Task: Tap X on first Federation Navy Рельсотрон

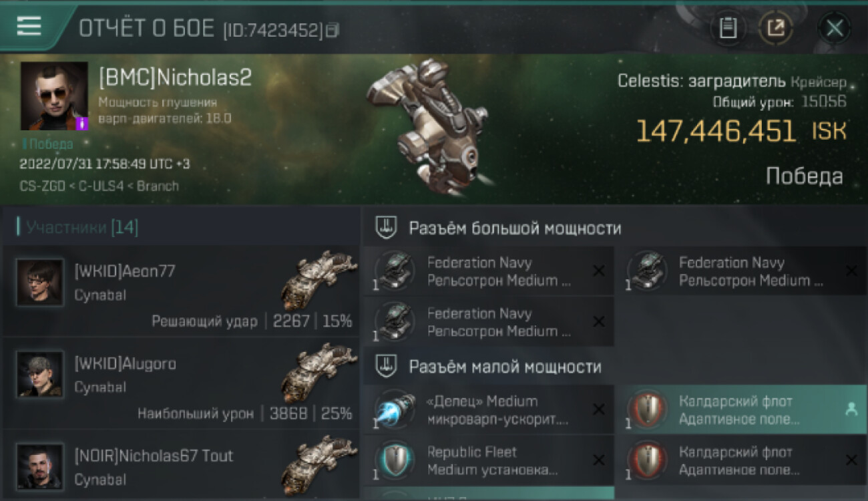Action: 599,271
